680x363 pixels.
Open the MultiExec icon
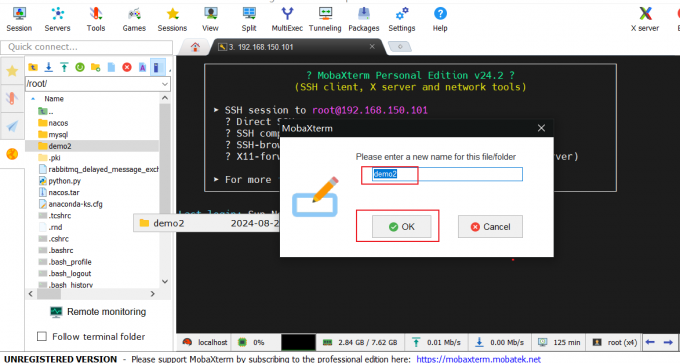pos(287,20)
